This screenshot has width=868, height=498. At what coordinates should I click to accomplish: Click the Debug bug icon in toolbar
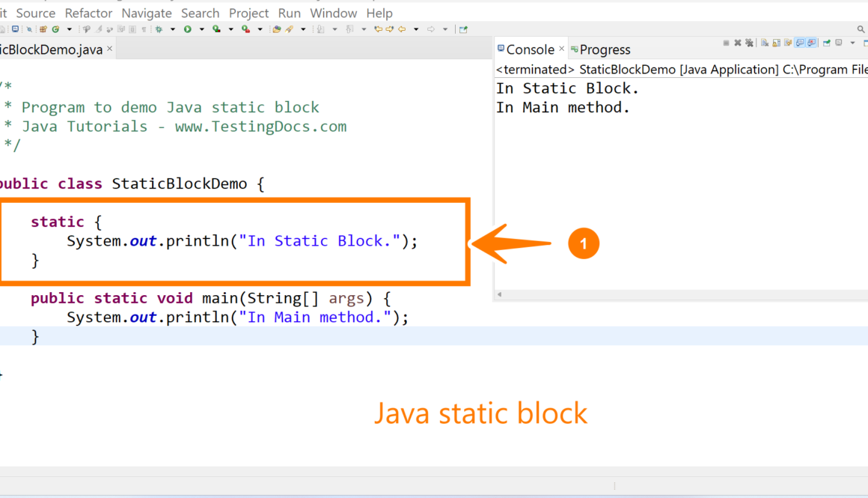pos(159,29)
